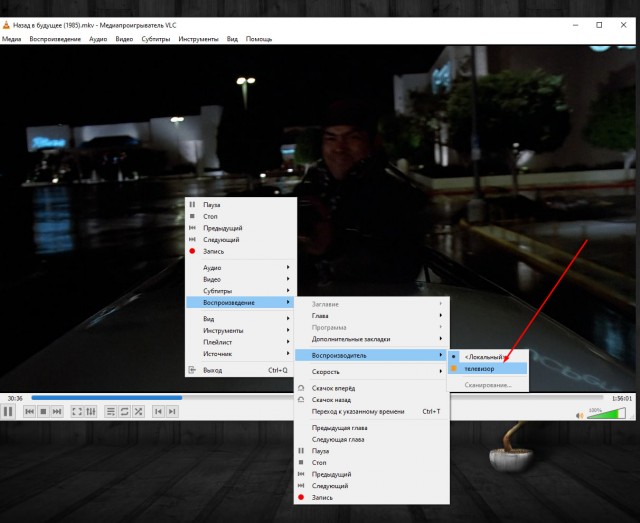This screenshot has width=640, height=523.
Task: Adjust the volume slider
Action: click(606, 414)
